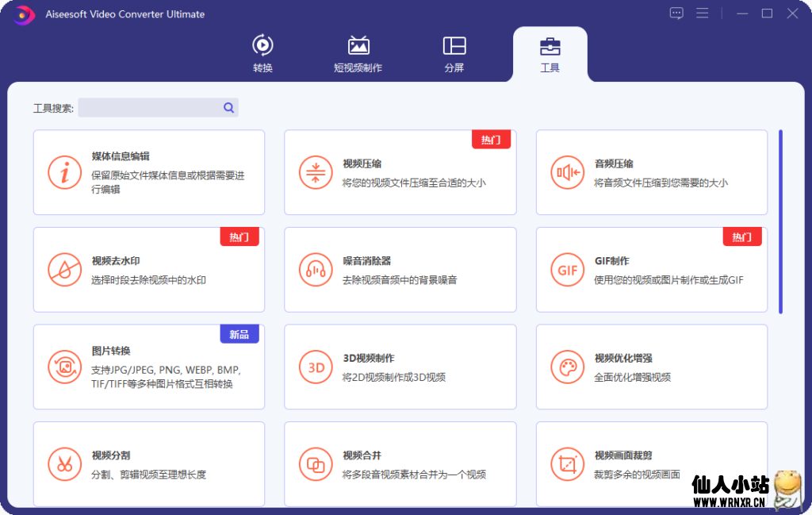Screen dimensions: 812x515
Task: Click the 视频分割 scissors icon
Action: click(x=64, y=463)
